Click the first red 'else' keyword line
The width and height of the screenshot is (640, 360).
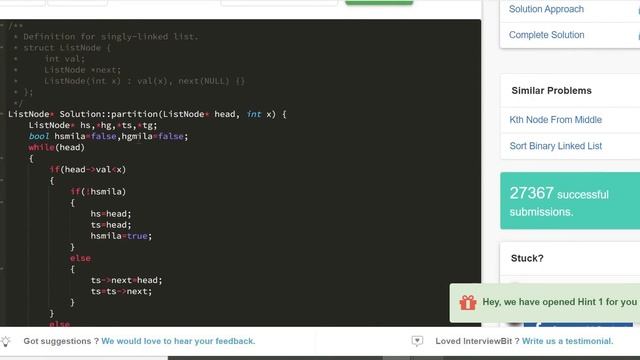click(80, 258)
